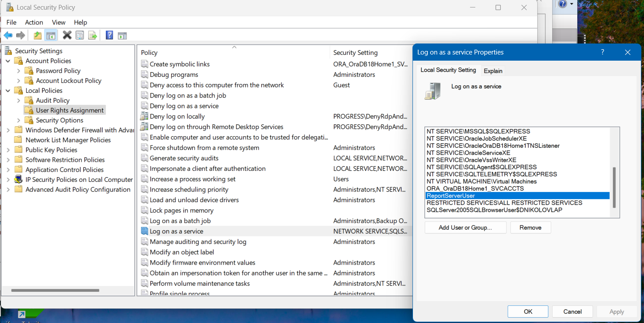Click the Security Settings root icon in tree
The height and width of the screenshot is (323, 644).
click(8, 51)
